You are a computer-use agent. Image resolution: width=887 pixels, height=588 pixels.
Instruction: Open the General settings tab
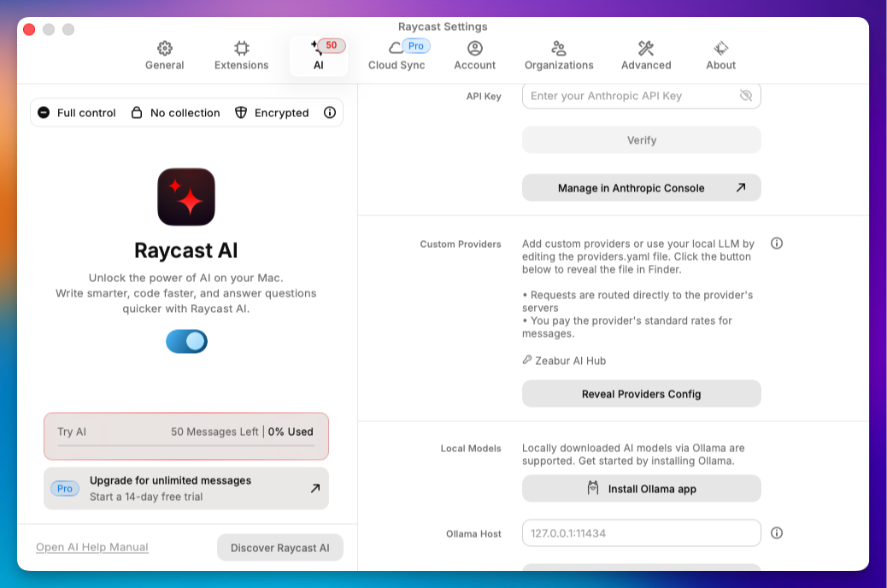[x=164, y=56]
